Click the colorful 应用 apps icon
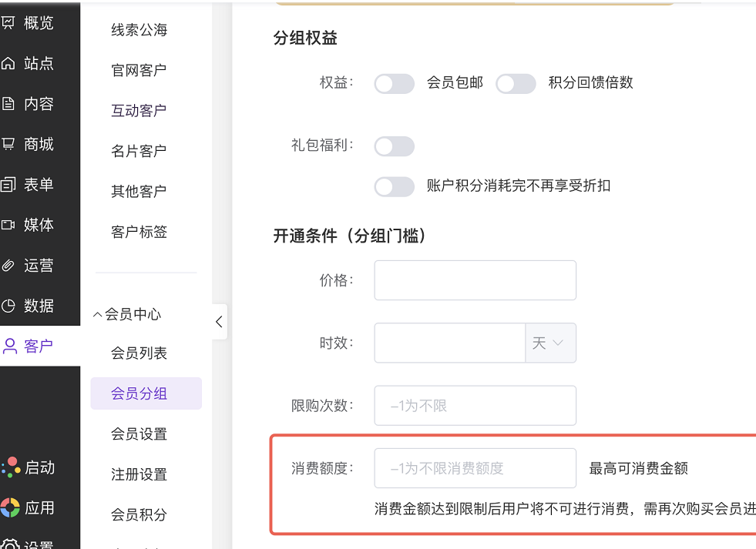Screen dimensions: 756x549 pyautogui.click(x=10, y=507)
